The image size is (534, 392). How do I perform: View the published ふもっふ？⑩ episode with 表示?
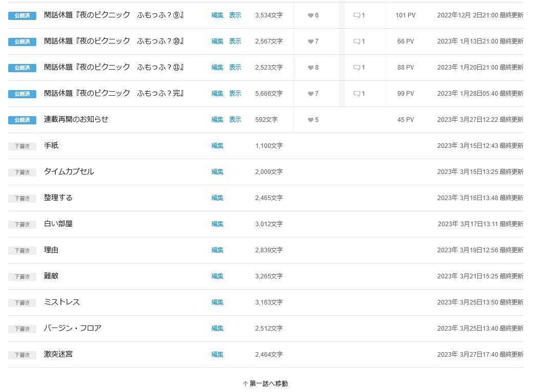pyautogui.click(x=235, y=41)
